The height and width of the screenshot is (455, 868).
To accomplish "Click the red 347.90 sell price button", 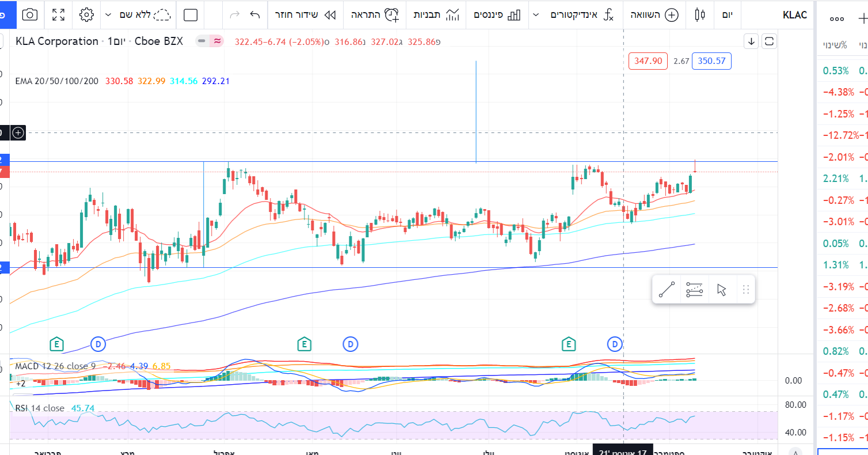I will click(x=648, y=61).
